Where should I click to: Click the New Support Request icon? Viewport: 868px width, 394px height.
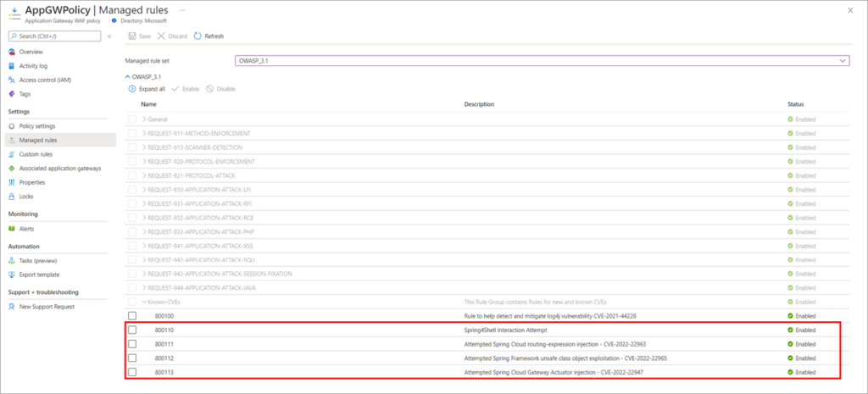[x=12, y=307]
